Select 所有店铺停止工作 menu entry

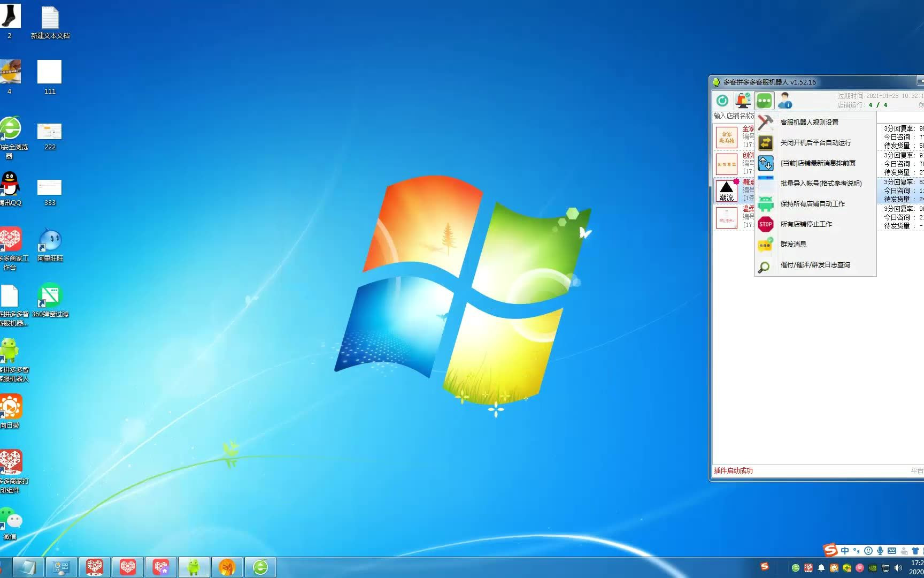pos(815,224)
